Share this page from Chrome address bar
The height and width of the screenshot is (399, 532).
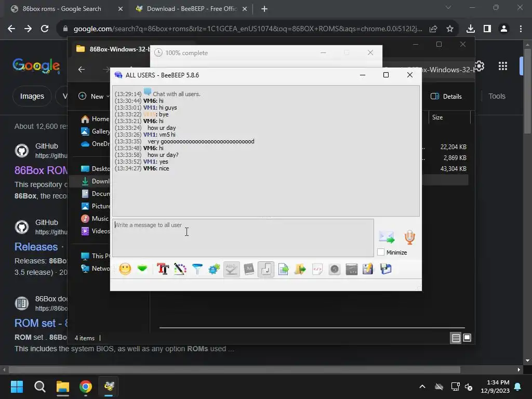pos(433,29)
